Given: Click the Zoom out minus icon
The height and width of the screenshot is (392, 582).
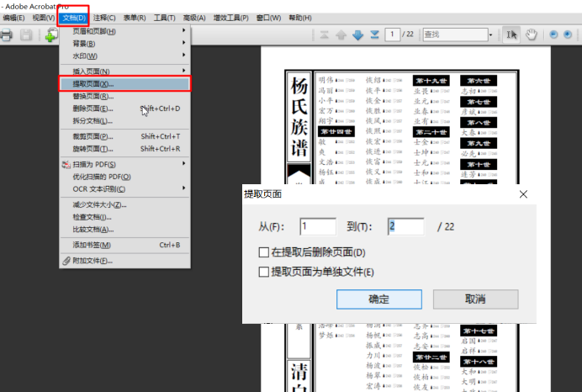Looking at the screenshot, I should [553, 34].
